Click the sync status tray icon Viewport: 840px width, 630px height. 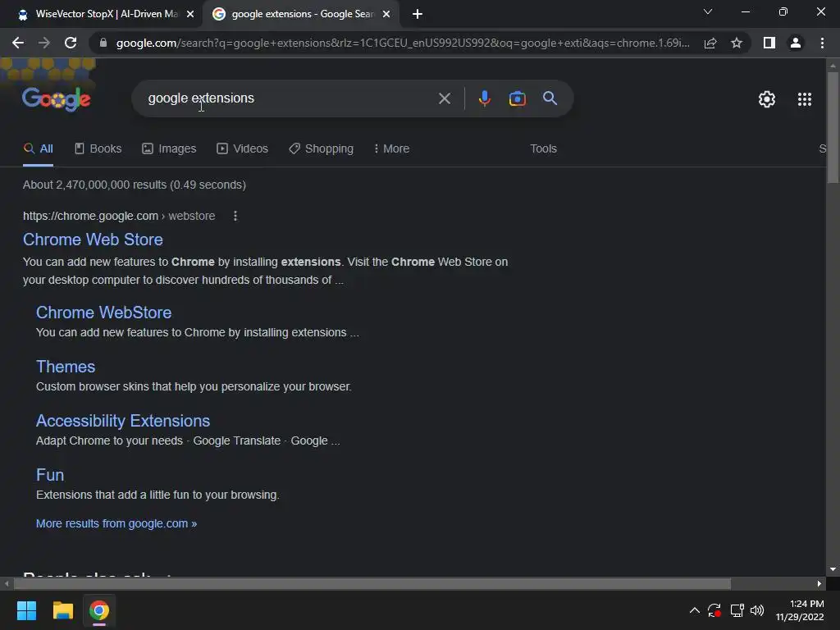(714, 610)
